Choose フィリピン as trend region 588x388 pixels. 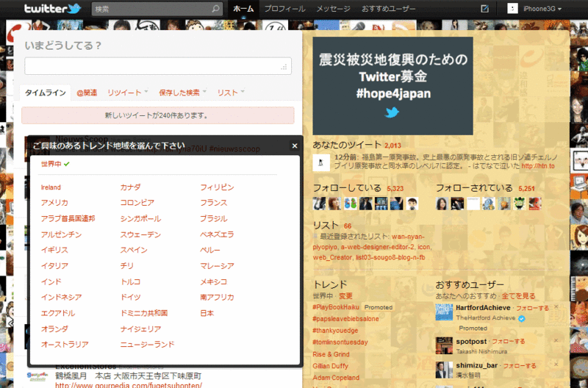217,187
